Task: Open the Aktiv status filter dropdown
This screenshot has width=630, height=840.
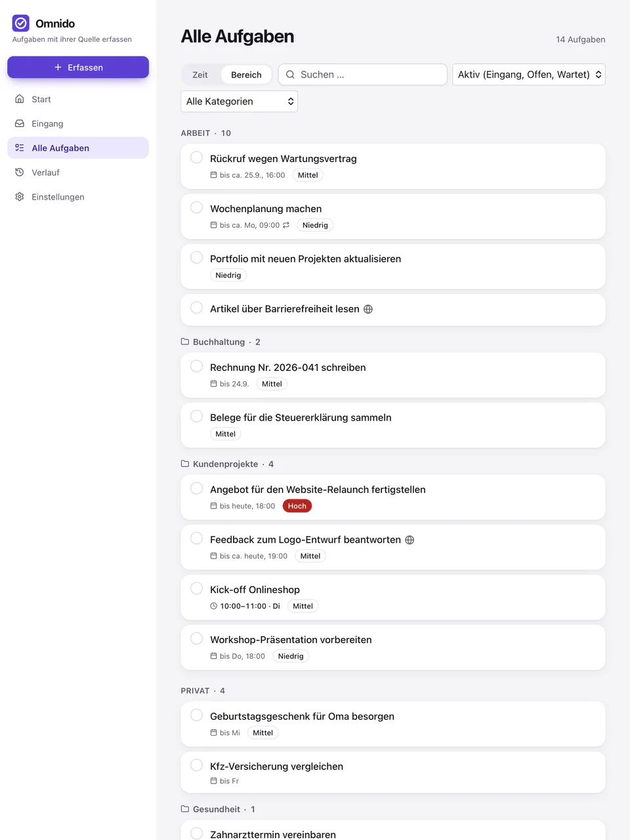Action: coord(529,75)
